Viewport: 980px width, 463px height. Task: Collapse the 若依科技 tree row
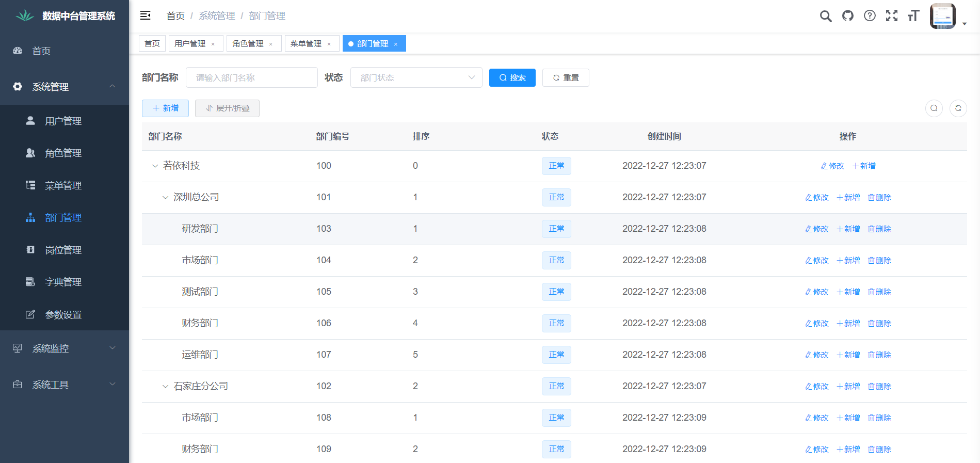[155, 166]
